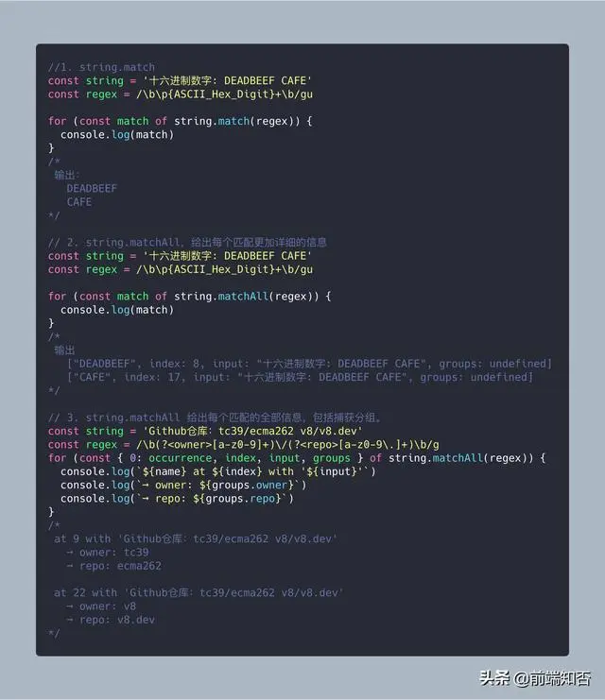Click the 'at 9 with' output line

tap(196, 539)
